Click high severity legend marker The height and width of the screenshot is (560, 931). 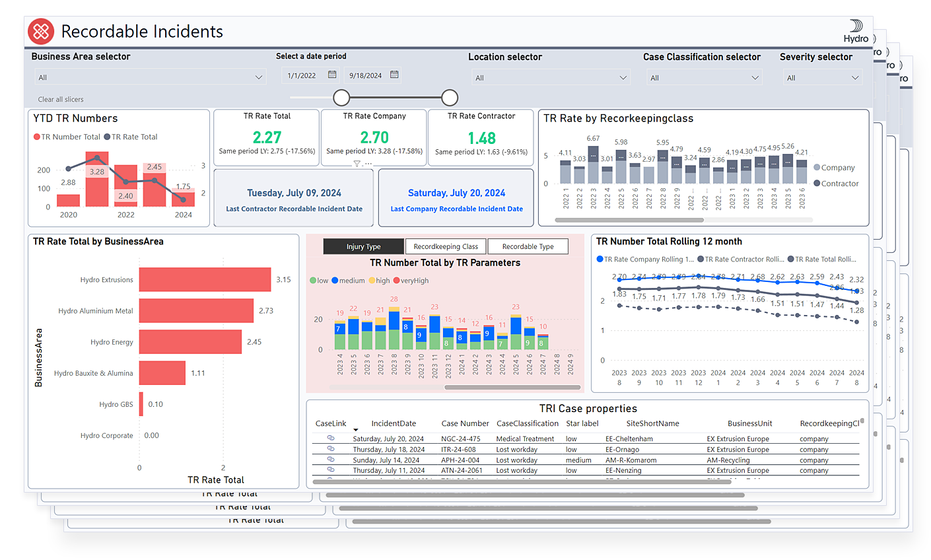[x=372, y=281]
